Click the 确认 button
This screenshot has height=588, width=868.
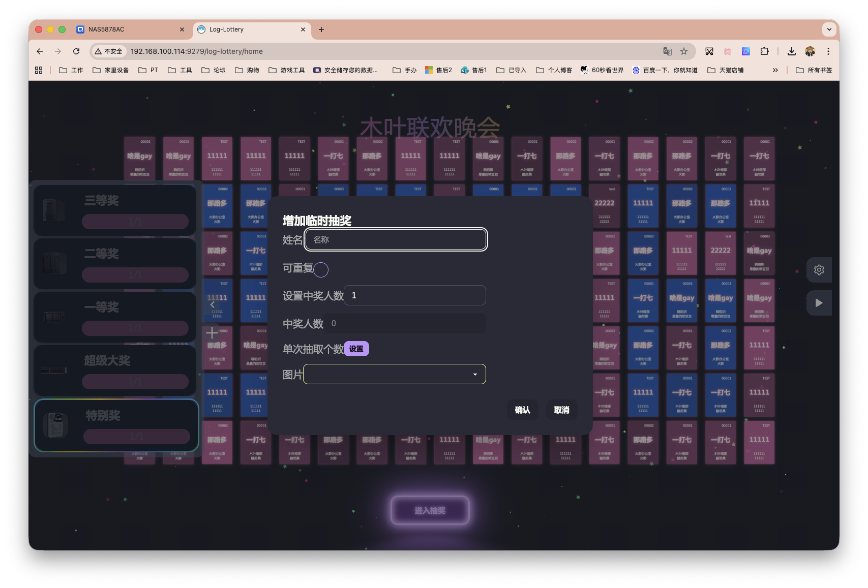(522, 410)
